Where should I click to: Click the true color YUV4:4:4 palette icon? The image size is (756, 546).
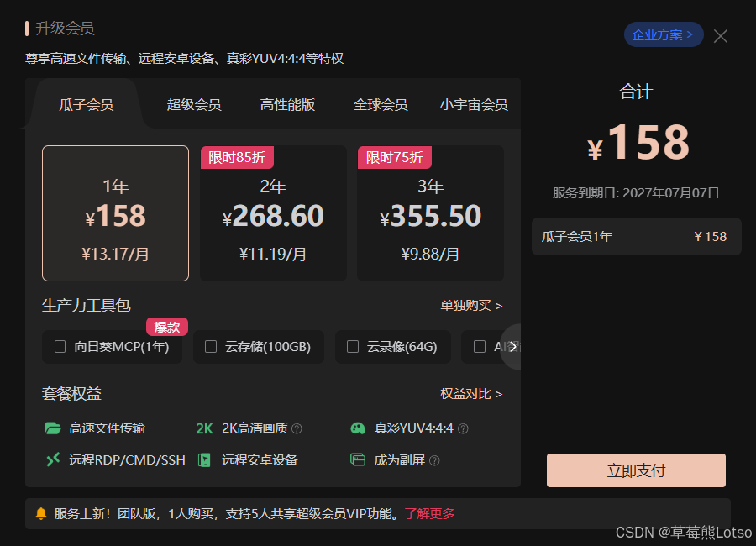pyautogui.click(x=358, y=428)
